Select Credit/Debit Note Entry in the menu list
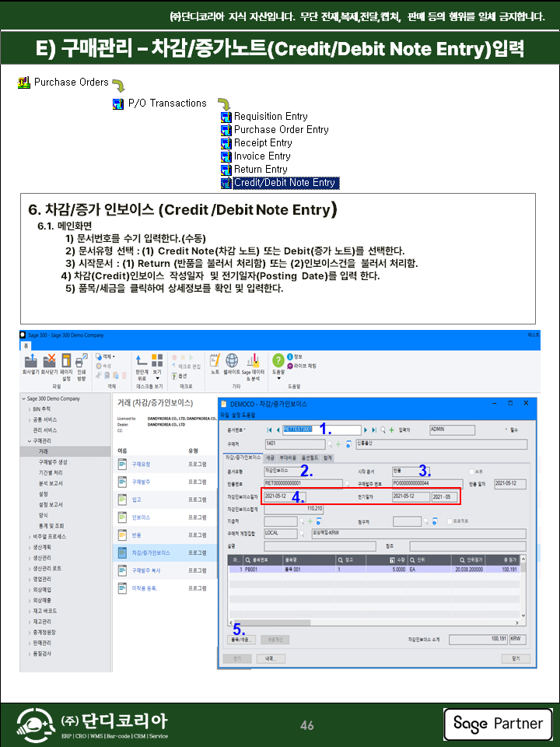The height and width of the screenshot is (747, 560). point(285,182)
